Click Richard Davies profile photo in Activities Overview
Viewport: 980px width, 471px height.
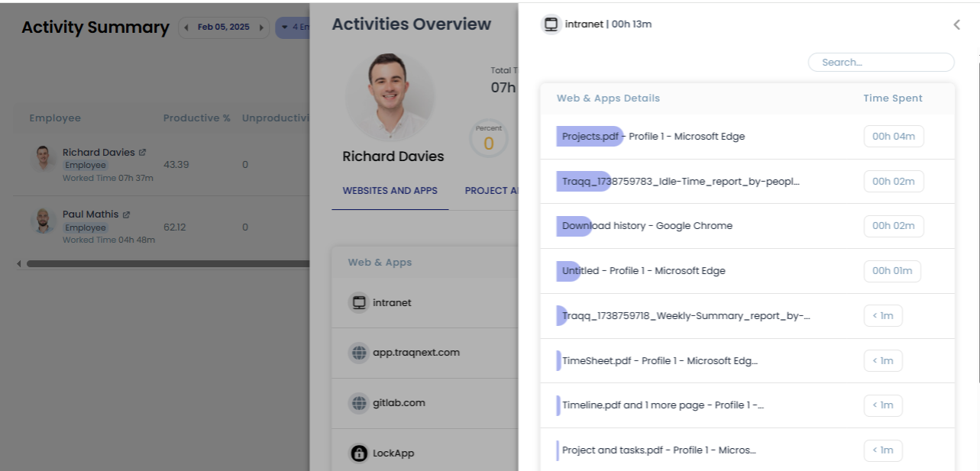coord(390,97)
